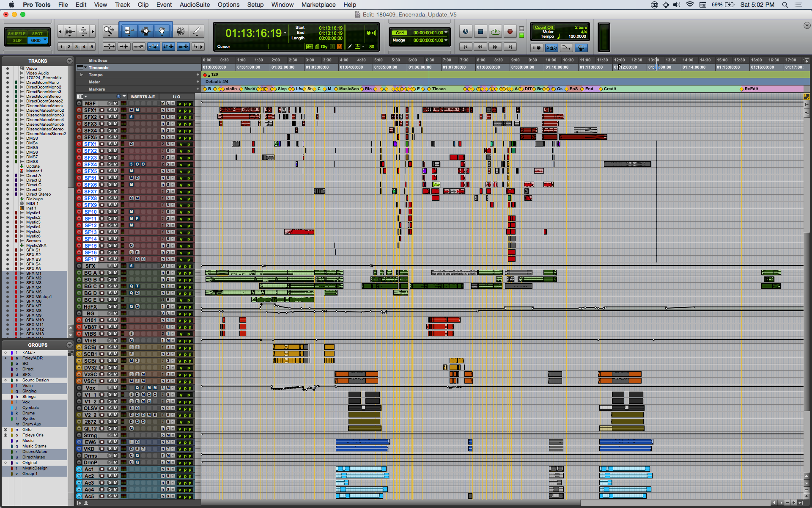Enable Shuffle edit mode
This screenshot has width=812, height=508.
(17, 33)
